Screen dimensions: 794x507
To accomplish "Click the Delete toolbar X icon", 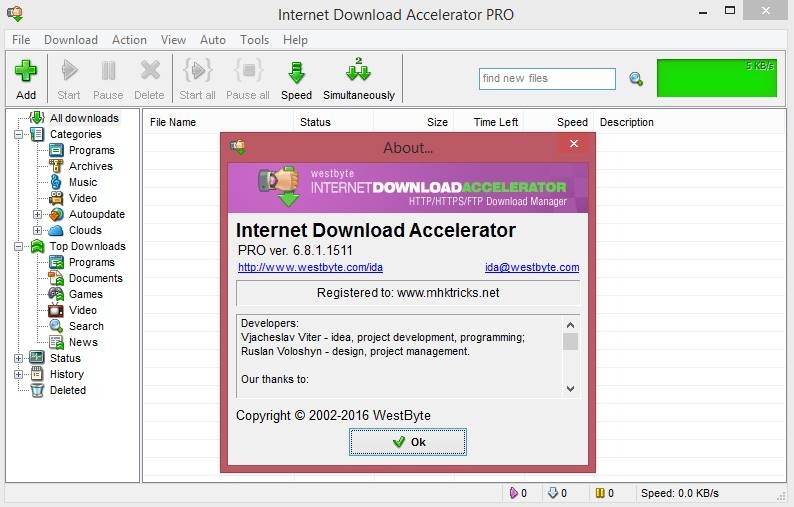I will coord(149,71).
